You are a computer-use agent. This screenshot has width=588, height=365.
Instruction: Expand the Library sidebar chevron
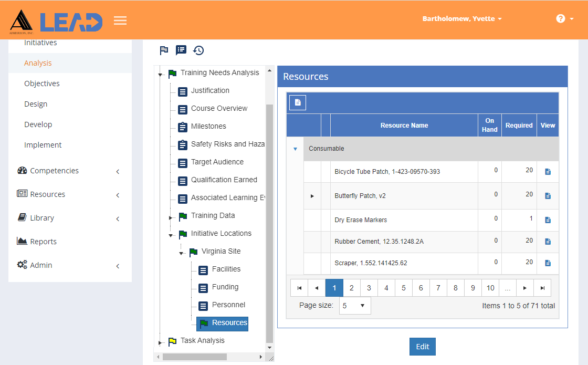tap(118, 218)
